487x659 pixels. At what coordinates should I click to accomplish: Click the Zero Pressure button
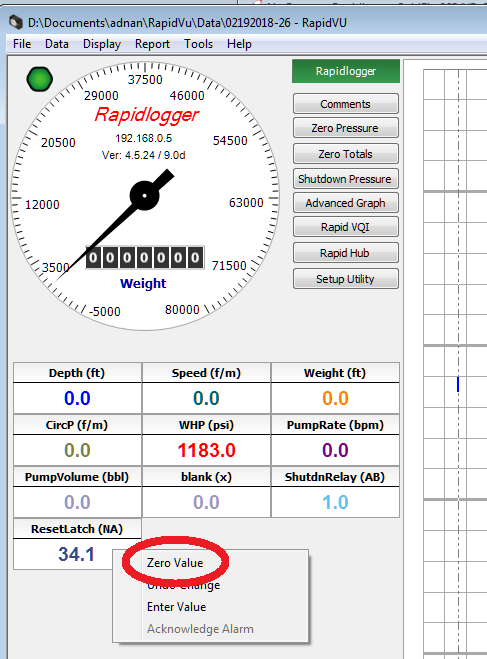[x=345, y=128]
